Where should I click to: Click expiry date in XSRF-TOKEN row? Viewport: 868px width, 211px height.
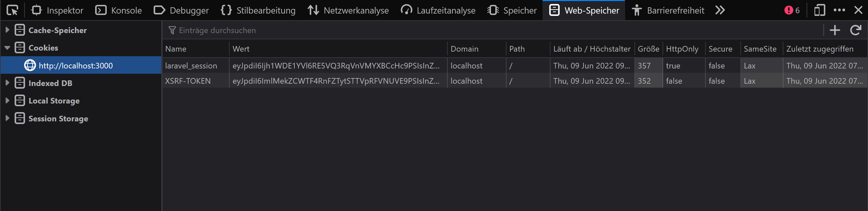(592, 81)
